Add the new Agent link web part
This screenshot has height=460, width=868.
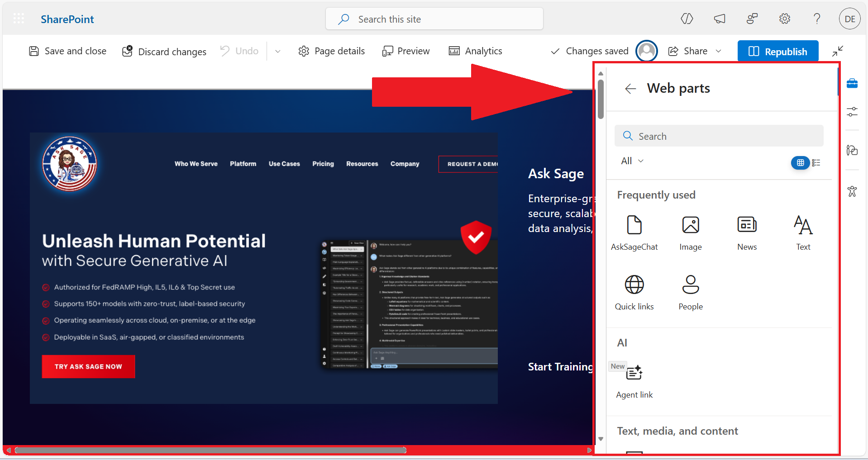coord(634,379)
